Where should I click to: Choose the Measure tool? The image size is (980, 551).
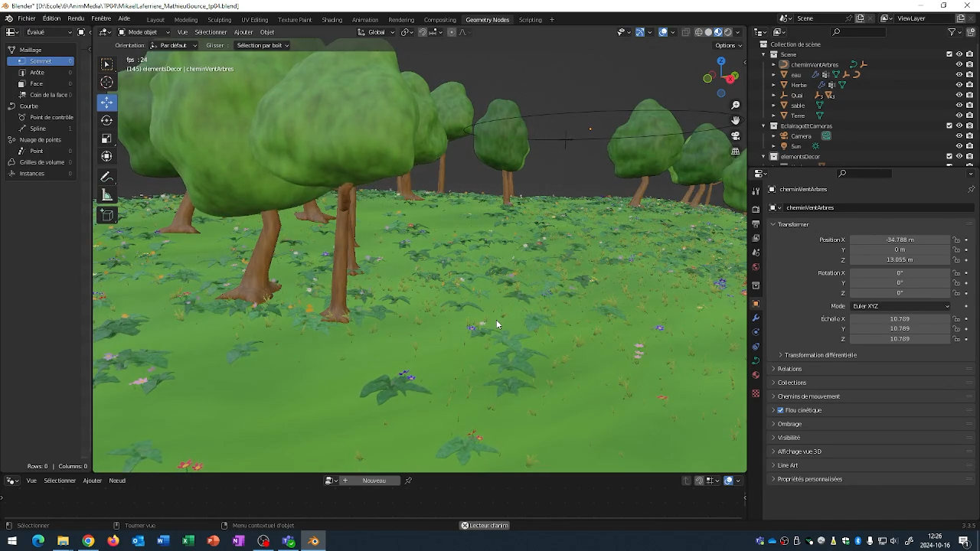click(x=106, y=196)
